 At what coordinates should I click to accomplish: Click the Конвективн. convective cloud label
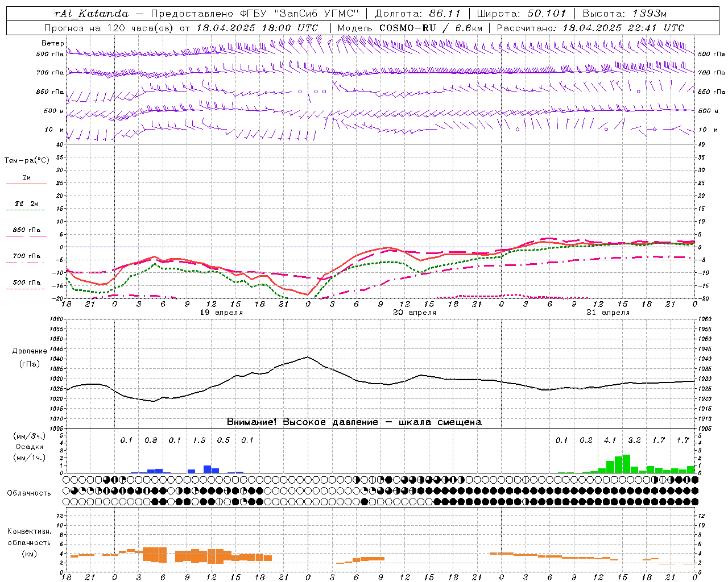[x=29, y=531]
